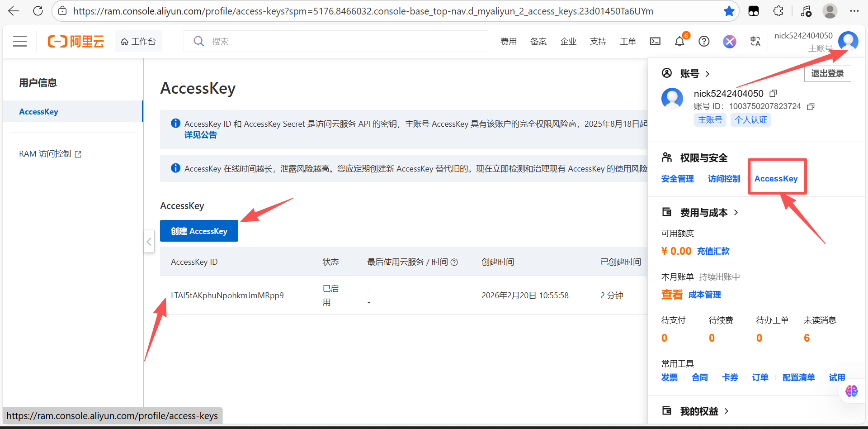Expand the 账号 section chevron
The height and width of the screenshot is (429, 868).
click(x=708, y=74)
